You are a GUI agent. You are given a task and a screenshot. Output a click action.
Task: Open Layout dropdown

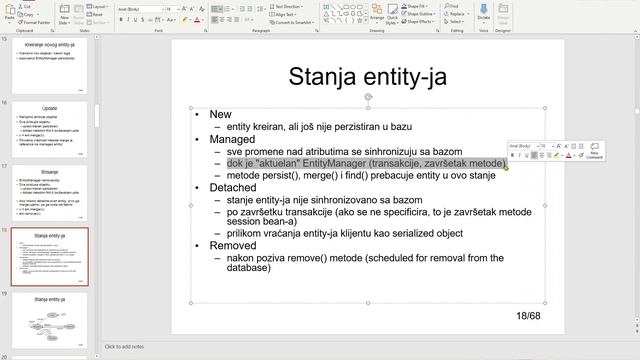point(97,7)
